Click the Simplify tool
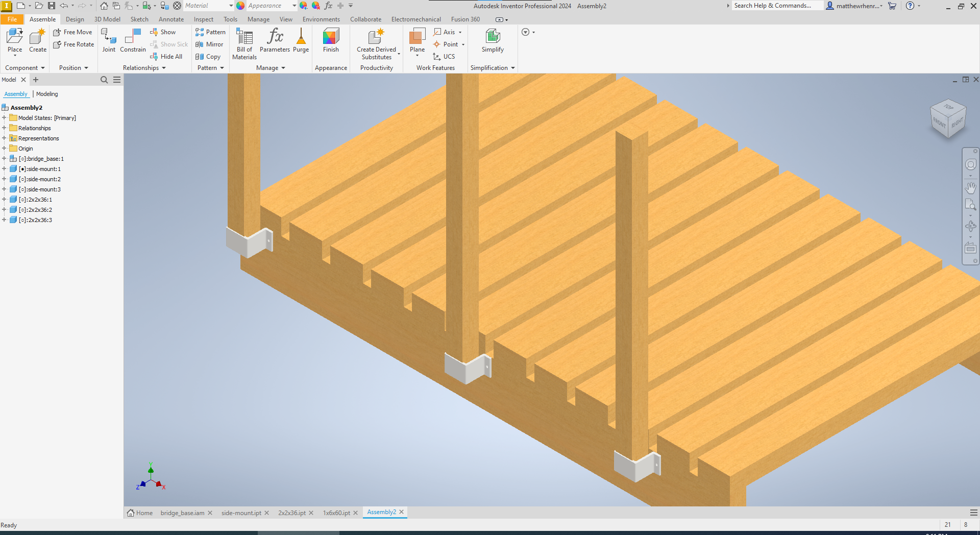The width and height of the screenshot is (980, 535). tap(493, 41)
